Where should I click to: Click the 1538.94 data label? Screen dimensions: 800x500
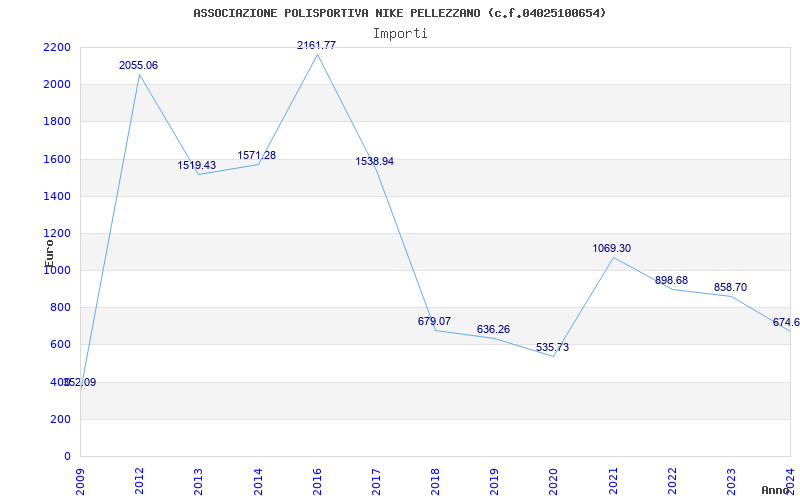(x=374, y=161)
